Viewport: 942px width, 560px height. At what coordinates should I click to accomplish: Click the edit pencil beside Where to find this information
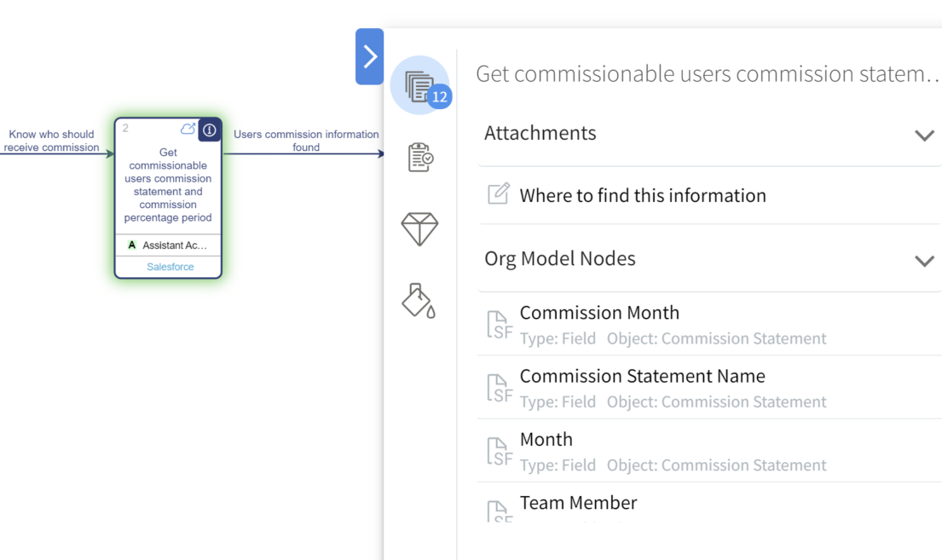(x=498, y=195)
